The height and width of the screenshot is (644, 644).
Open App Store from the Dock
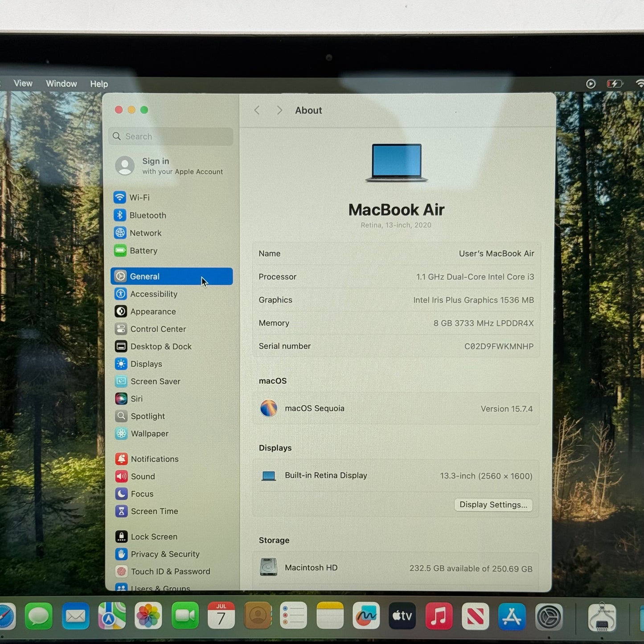coord(512,617)
